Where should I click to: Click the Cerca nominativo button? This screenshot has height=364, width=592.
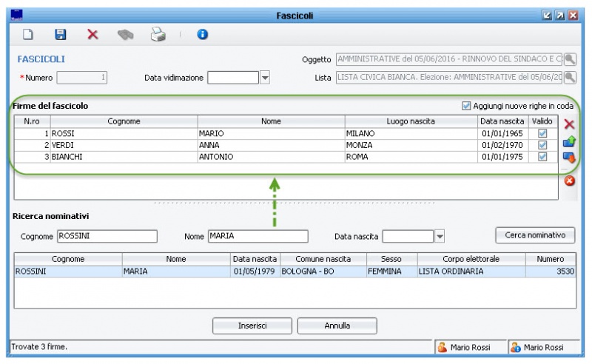click(534, 235)
